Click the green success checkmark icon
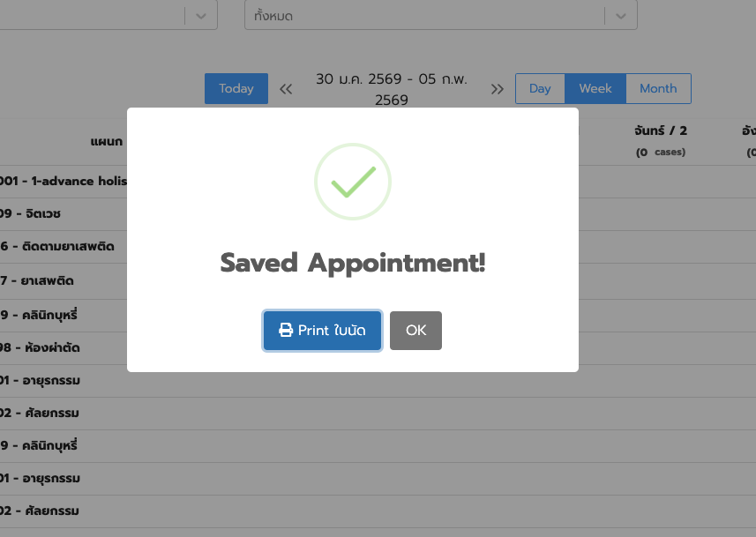This screenshot has width=756, height=537. (x=353, y=181)
